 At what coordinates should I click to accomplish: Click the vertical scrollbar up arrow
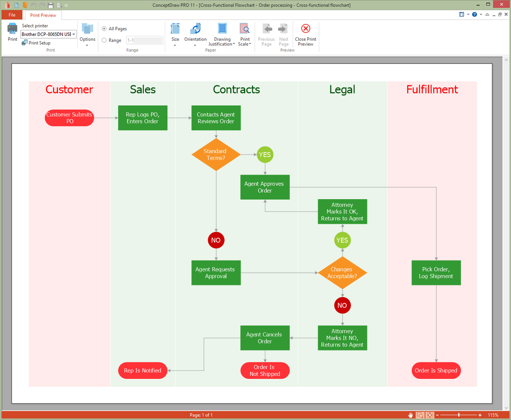pos(506,60)
